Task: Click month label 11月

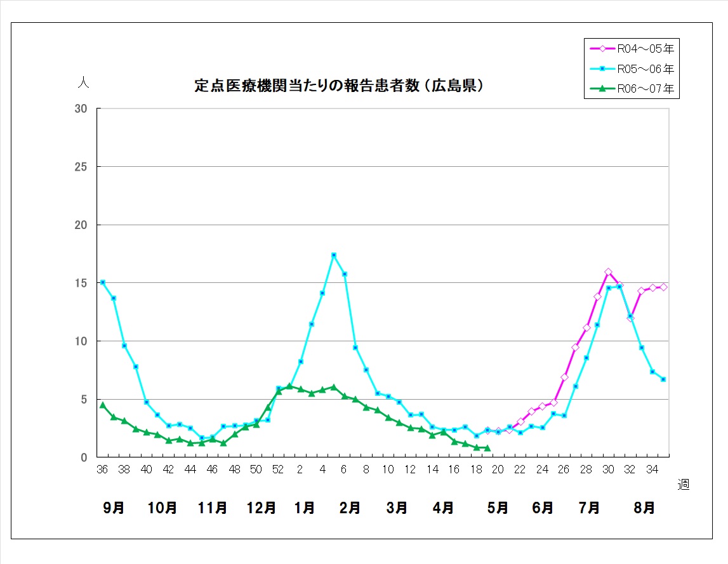Action: coord(212,508)
